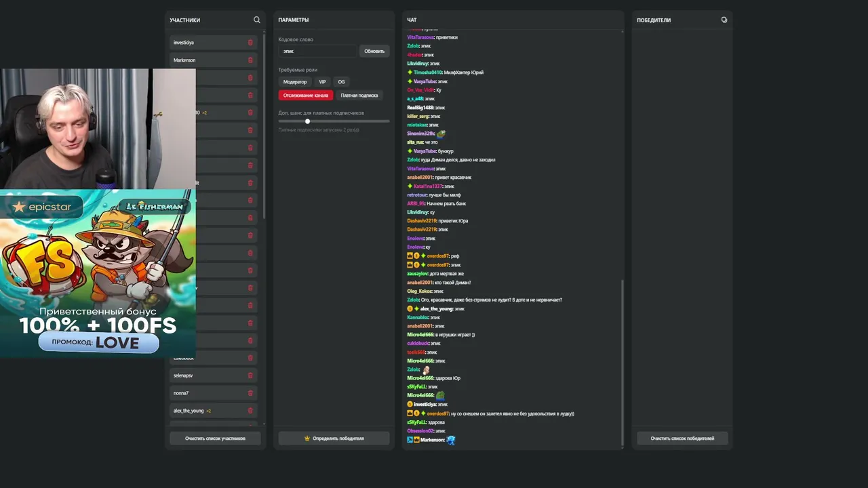Click username zausaylov in chat
Viewport: 868px width, 488px height.
[417, 274]
